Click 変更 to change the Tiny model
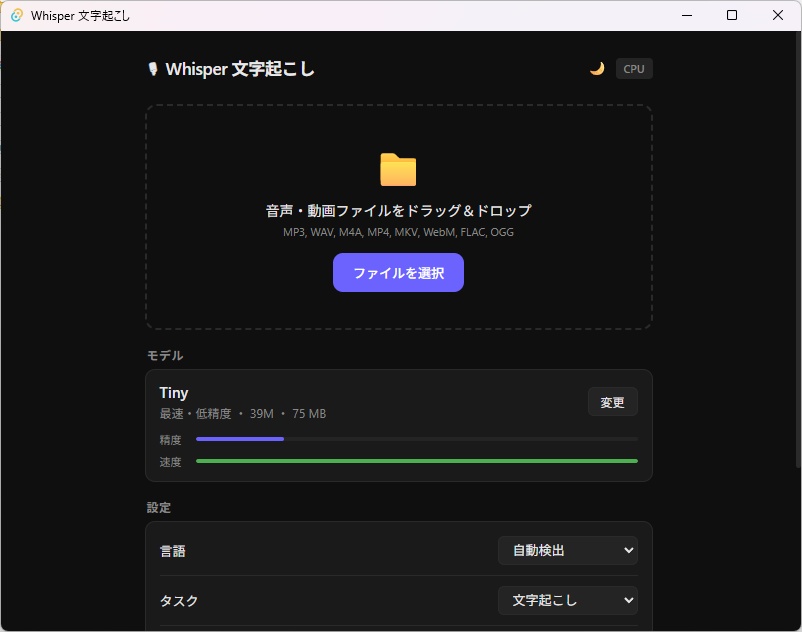Viewport: 802px width, 632px height. 612,401
